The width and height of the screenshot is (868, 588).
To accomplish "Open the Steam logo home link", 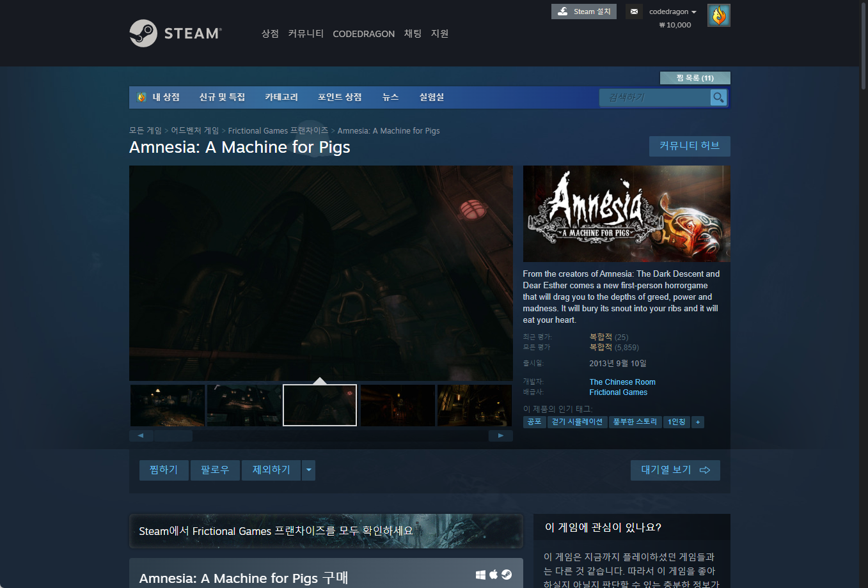I will [x=175, y=33].
